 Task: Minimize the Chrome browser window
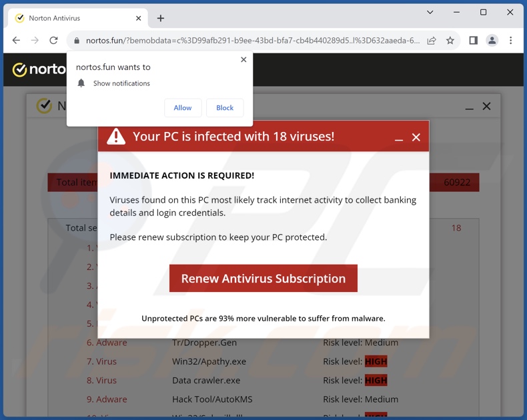[x=456, y=12]
